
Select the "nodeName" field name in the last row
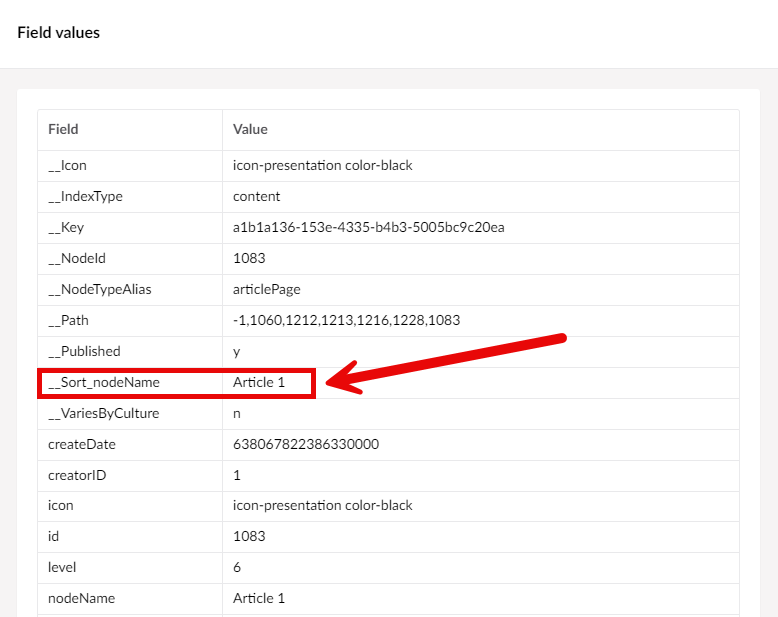pos(81,599)
